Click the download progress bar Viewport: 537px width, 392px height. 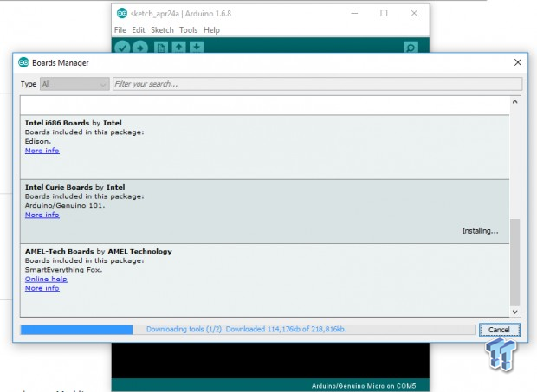coord(247,330)
